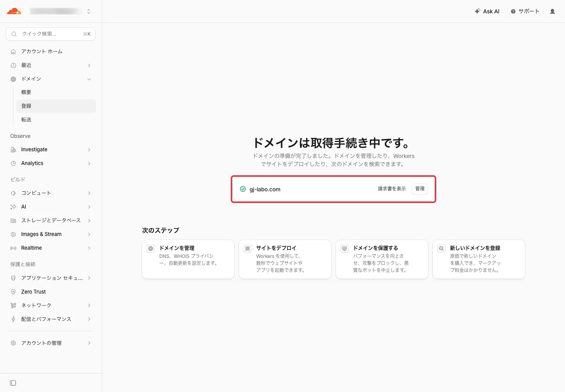Screen dimensions: 565x392
Task: Click the magnifier icon in 新しいドメインを登録 card
Action: (x=441, y=249)
